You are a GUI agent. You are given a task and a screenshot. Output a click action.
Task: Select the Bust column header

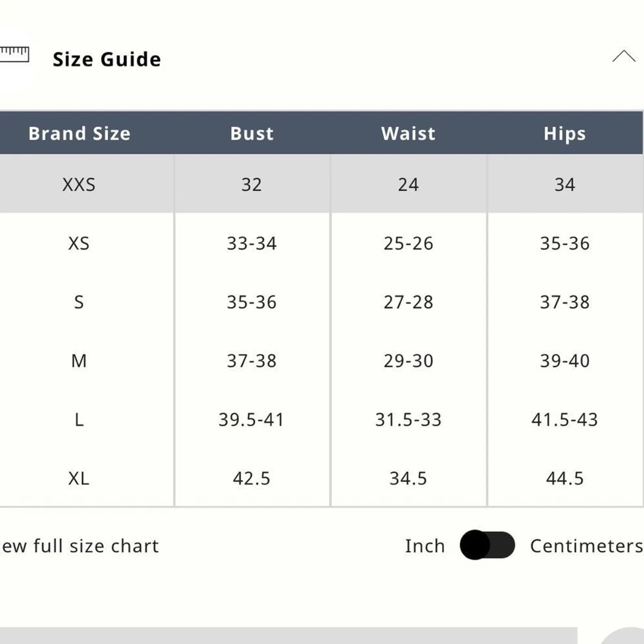[x=252, y=133]
